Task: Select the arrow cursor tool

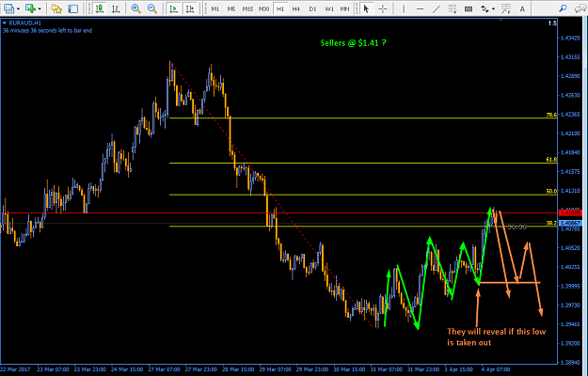Action: 366,8
